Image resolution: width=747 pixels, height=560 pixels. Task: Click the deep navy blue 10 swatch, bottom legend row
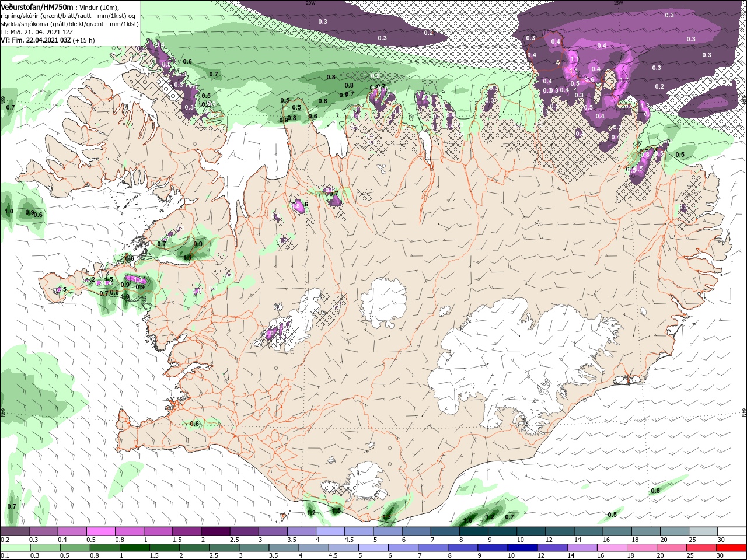coord(523,548)
